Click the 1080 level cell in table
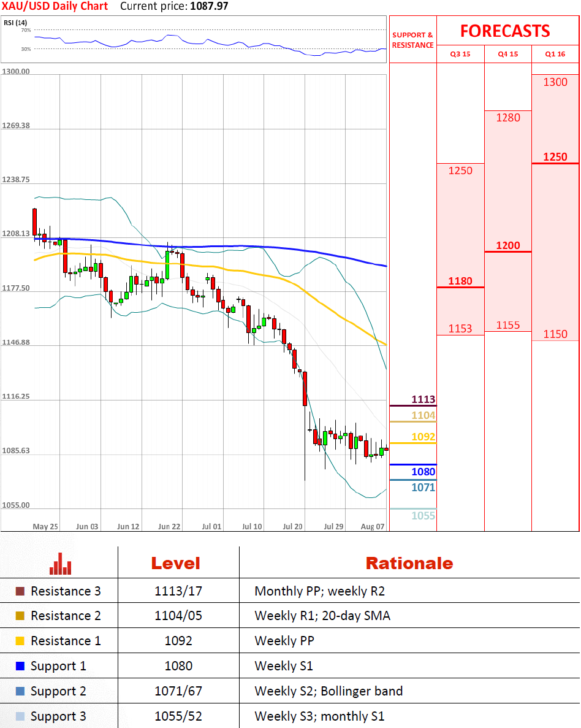This screenshot has width=581, height=728. coord(178,666)
